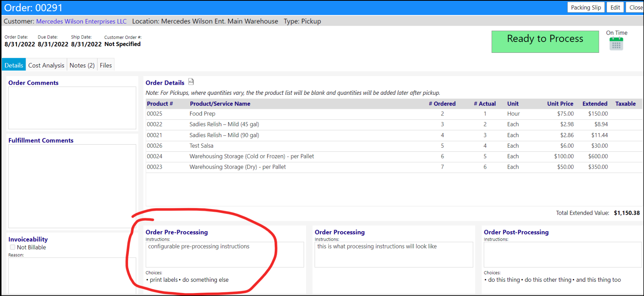Click the # Ordered column header

click(x=442, y=104)
